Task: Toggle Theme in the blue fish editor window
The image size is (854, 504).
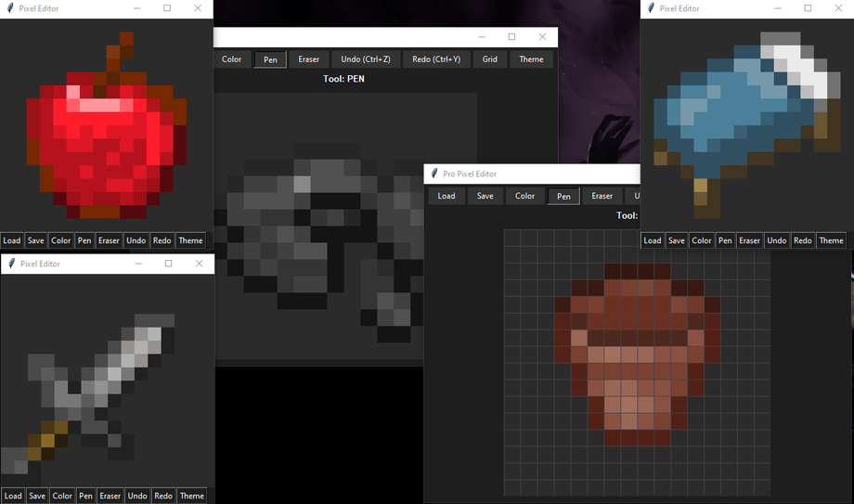Action: 831,240
